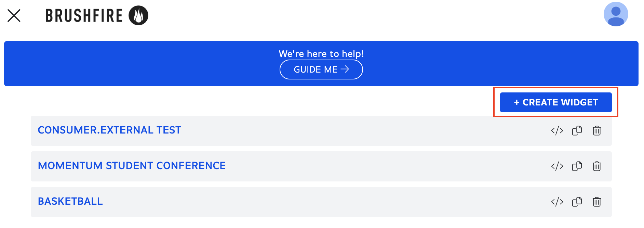
Task: Click the Create Widget button
Action: tap(556, 102)
